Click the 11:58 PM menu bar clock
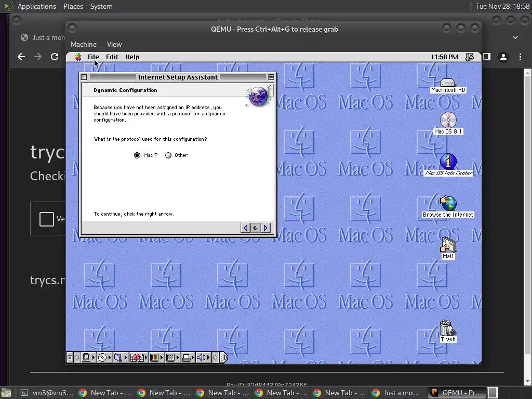The width and height of the screenshot is (532, 399). (x=444, y=57)
